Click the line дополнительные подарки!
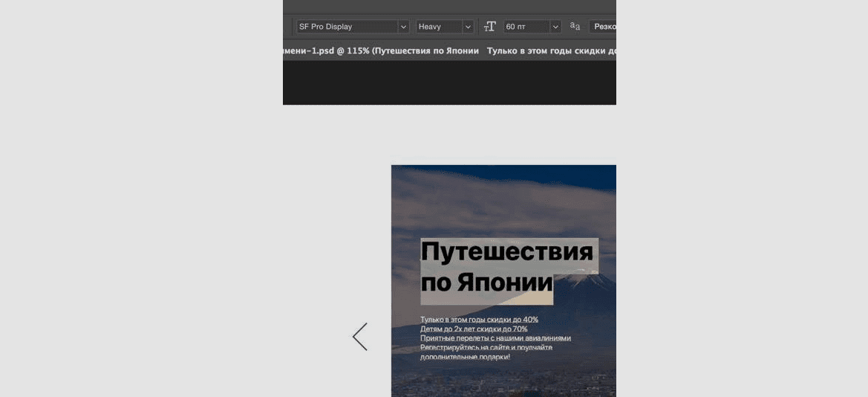The image size is (868, 397). click(465, 357)
